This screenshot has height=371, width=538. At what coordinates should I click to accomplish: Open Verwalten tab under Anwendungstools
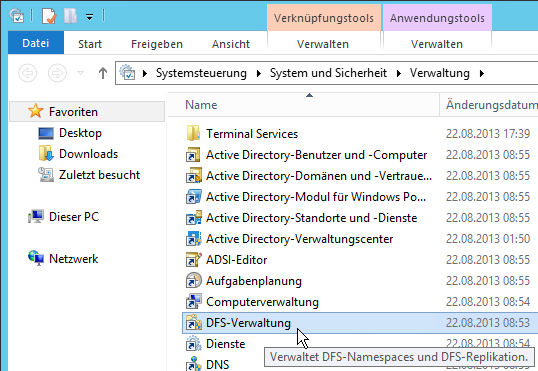(x=437, y=44)
